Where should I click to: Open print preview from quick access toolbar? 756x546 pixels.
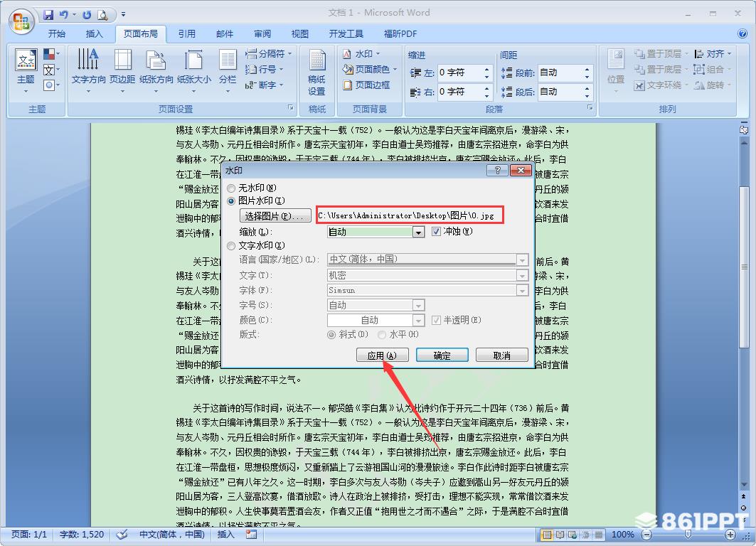(102, 15)
